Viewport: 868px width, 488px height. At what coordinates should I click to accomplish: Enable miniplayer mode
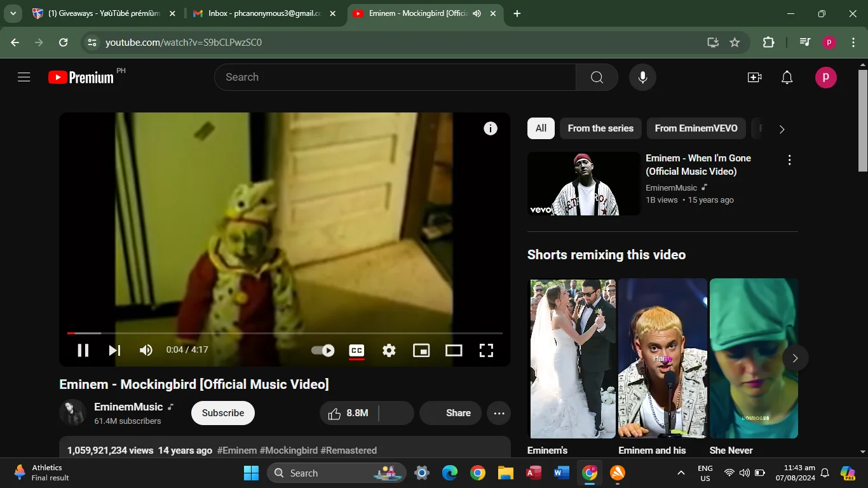point(421,350)
